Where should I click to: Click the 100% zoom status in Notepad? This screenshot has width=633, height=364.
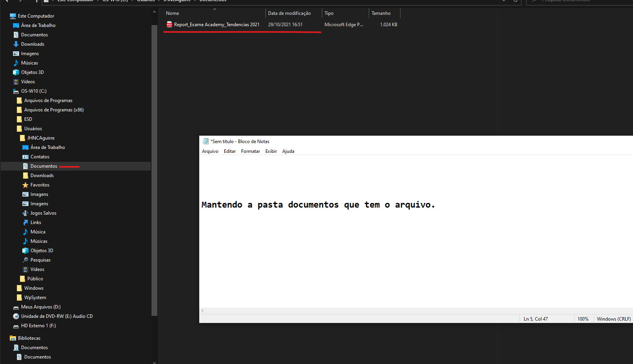coord(583,319)
